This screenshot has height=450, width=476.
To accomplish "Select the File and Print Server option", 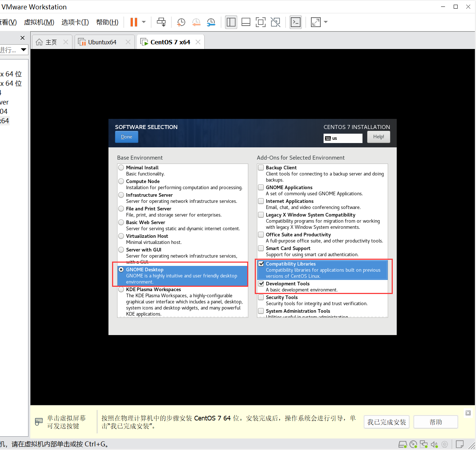I will (x=121, y=209).
